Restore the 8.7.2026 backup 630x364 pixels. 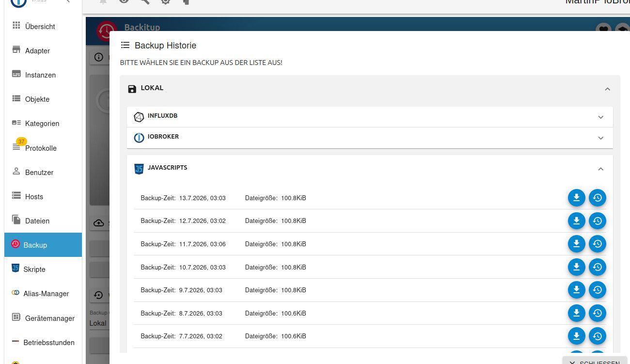pyautogui.click(x=597, y=313)
